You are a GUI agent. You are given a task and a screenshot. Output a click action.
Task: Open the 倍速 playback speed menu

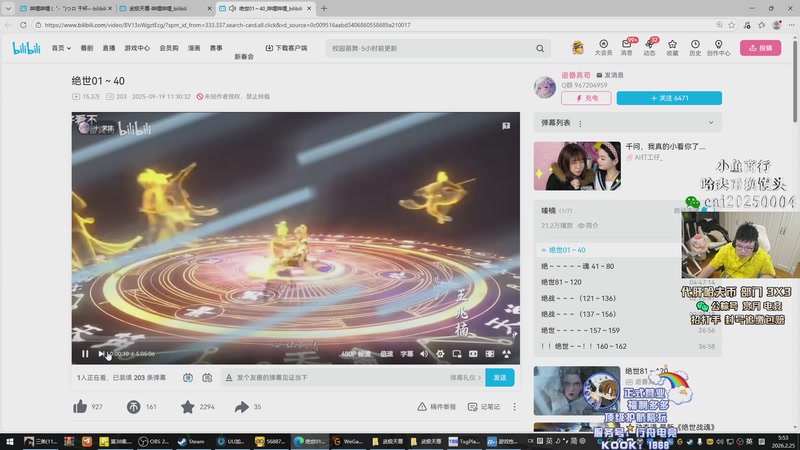click(387, 354)
